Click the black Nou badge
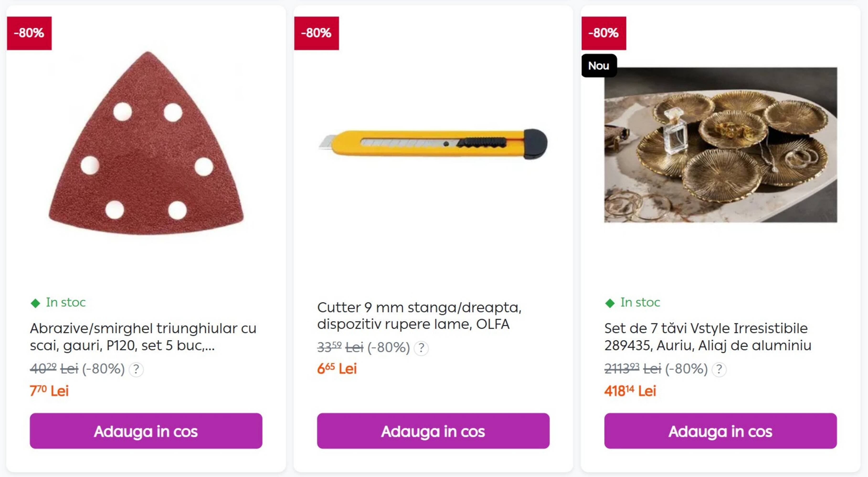 click(x=599, y=66)
